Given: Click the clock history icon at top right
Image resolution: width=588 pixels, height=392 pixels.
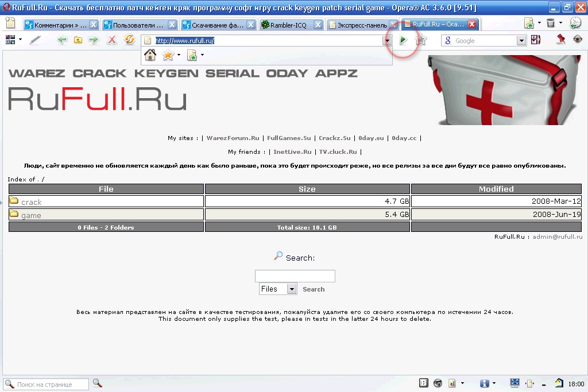Looking at the screenshot, I should coord(575,23).
